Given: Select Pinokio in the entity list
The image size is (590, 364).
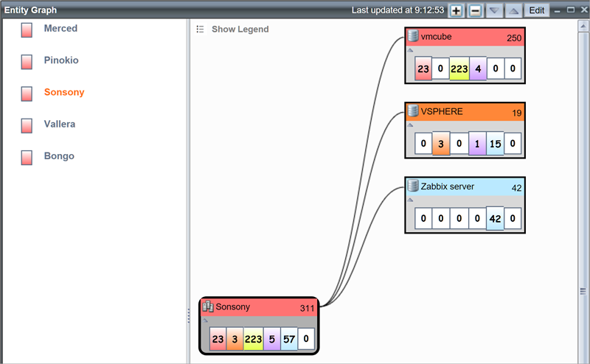Looking at the screenshot, I should 61,60.
